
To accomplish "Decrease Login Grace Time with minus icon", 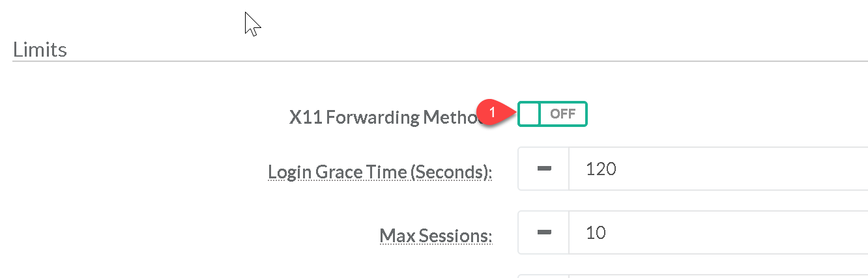I will tap(543, 169).
